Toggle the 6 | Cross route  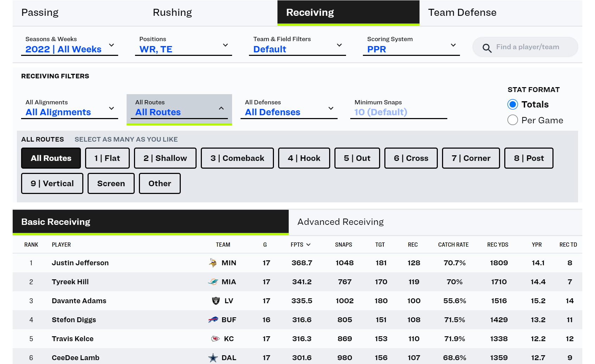411,158
